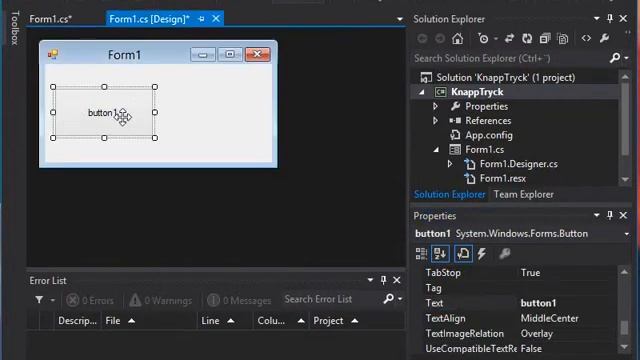Toggle auto-hide pin on Error List
Image resolution: width=640 pixels, height=360 pixels.
pos(383,280)
